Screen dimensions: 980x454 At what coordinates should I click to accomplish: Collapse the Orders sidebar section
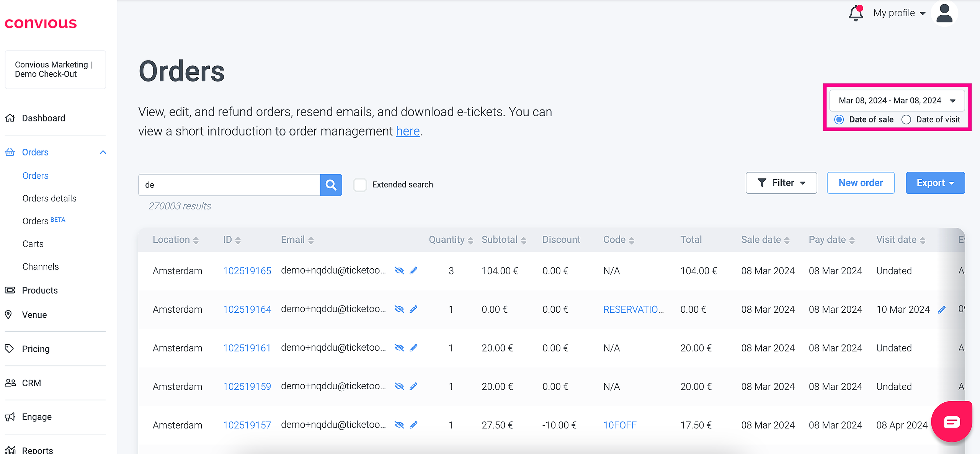(103, 152)
